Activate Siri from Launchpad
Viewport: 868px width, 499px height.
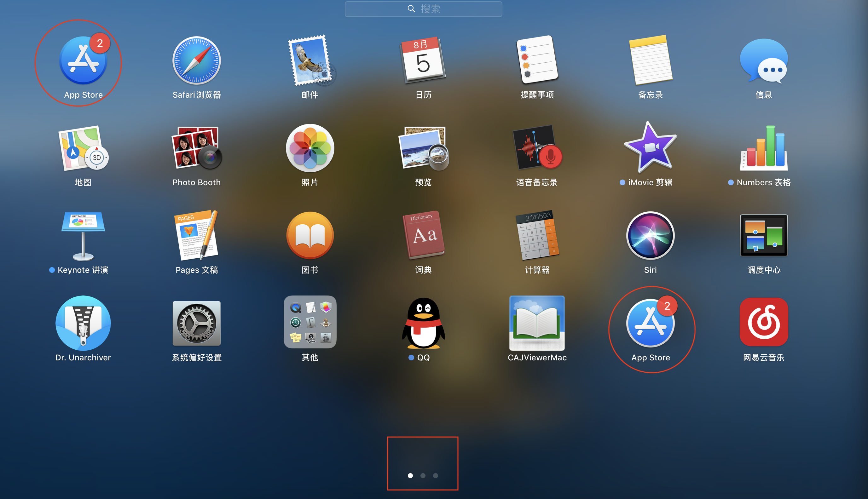tap(650, 236)
